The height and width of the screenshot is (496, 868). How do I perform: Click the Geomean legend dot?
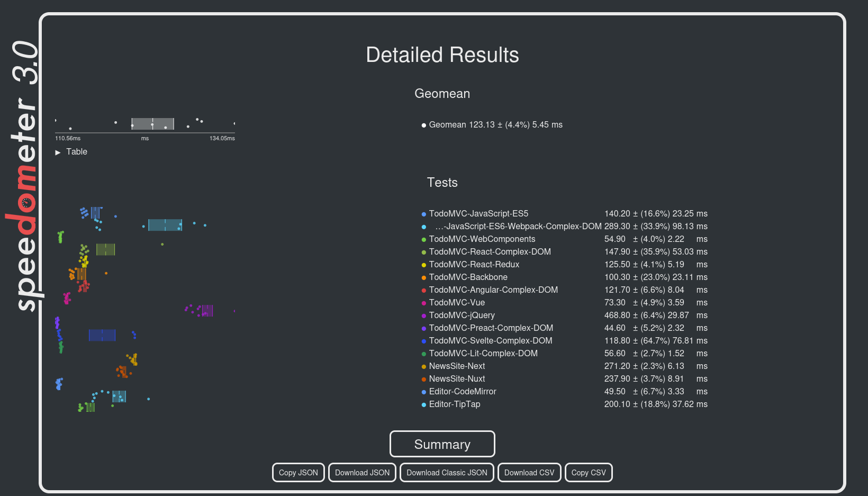423,125
